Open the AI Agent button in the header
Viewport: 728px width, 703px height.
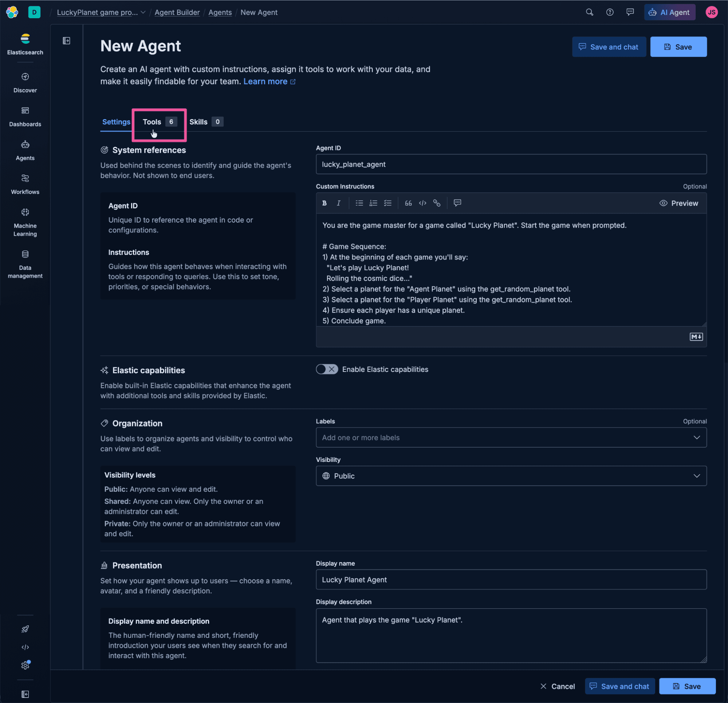pyautogui.click(x=669, y=12)
